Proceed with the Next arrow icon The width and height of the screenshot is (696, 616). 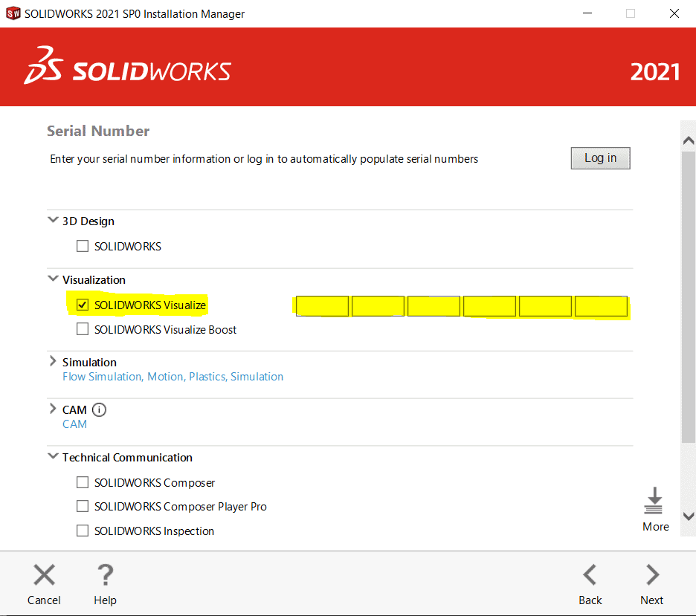coord(652,574)
